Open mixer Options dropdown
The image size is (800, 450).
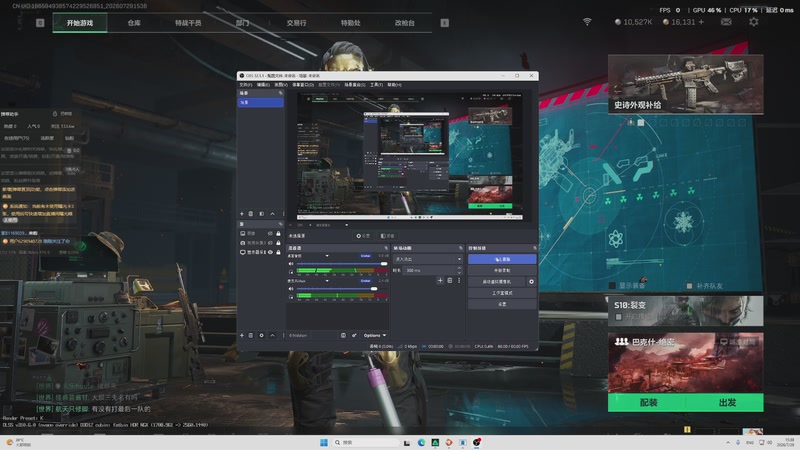click(374, 335)
